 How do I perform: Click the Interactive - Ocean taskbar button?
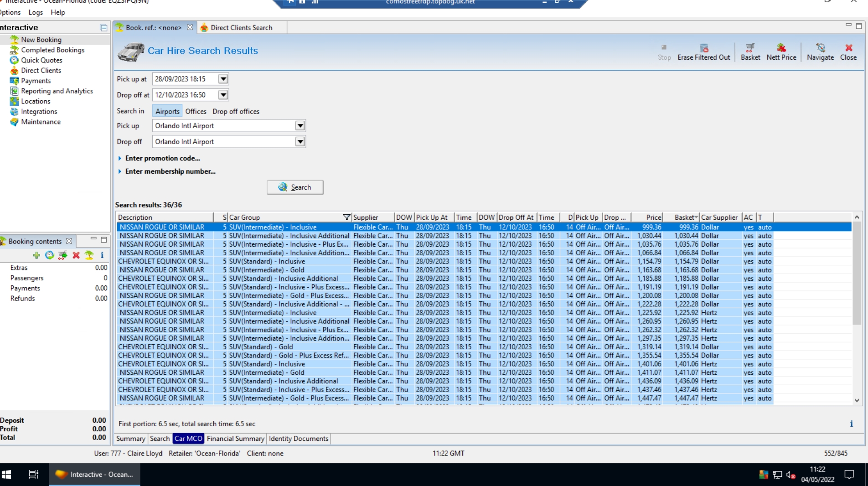point(94,475)
